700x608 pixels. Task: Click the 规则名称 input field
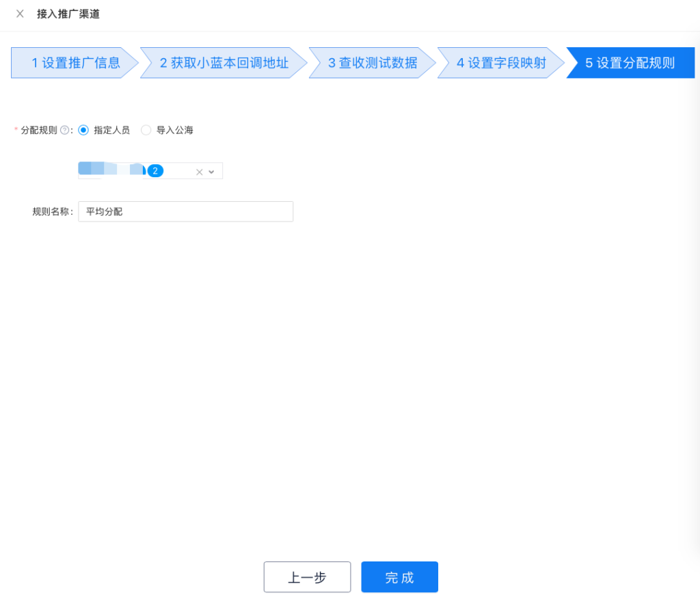coord(185,211)
